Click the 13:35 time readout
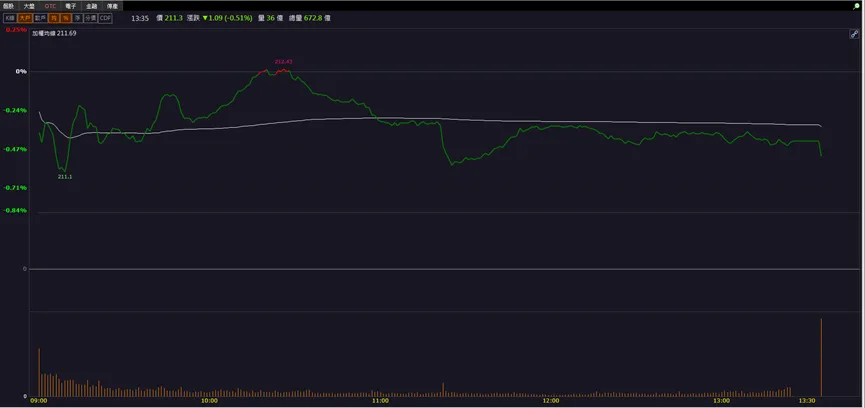The width and height of the screenshot is (865, 408). point(140,18)
